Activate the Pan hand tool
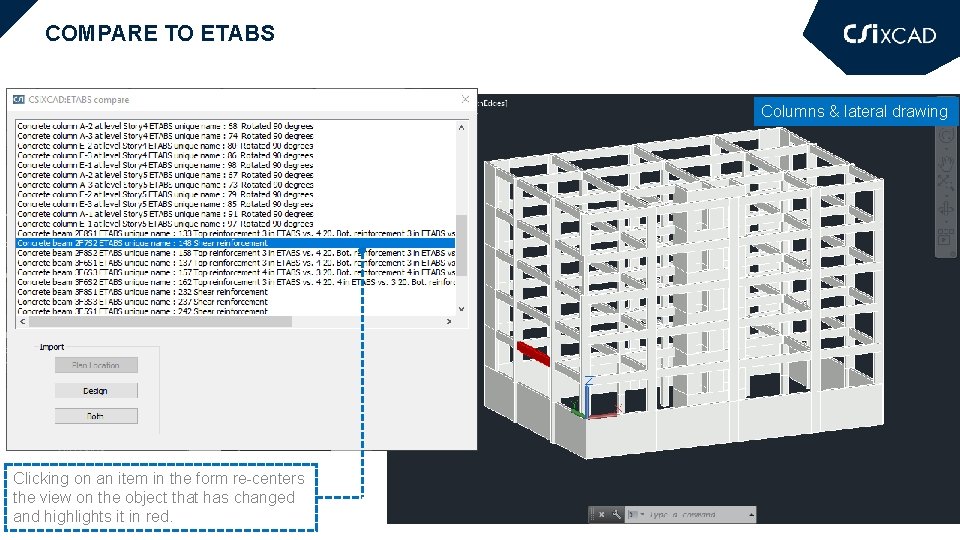960x540 pixels. (946, 162)
